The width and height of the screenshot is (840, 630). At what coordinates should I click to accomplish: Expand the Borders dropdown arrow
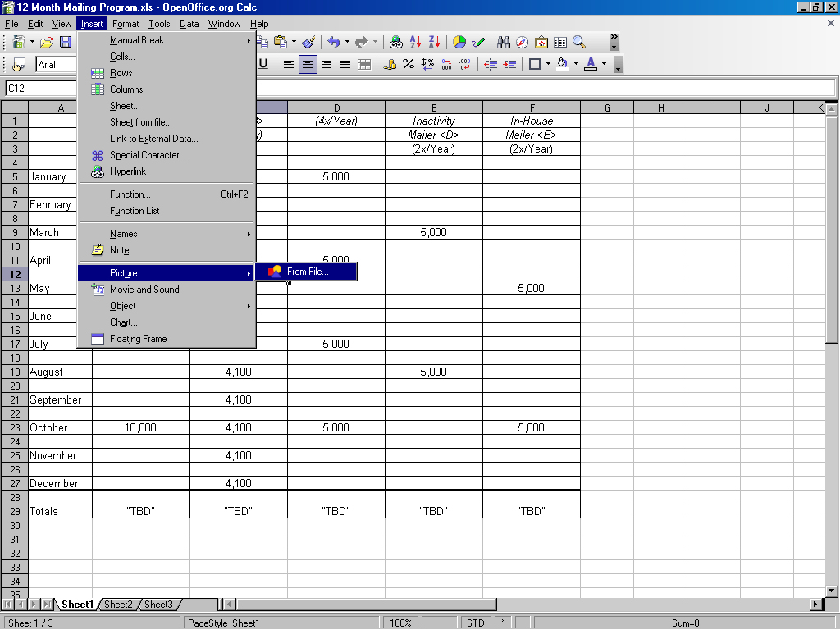tap(548, 64)
